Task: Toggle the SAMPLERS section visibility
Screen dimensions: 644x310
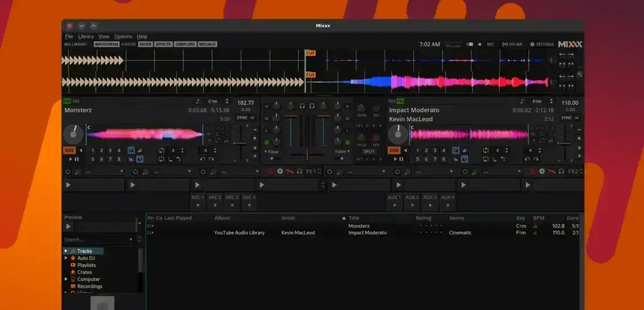Action: 185,44
